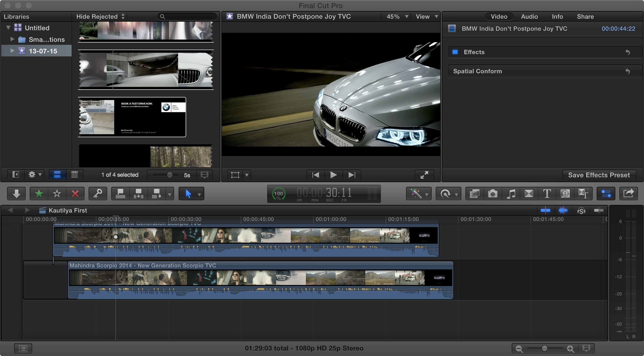Open the browser gear action menu
Screen dimensions: 644x356
(x=35, y=175)
